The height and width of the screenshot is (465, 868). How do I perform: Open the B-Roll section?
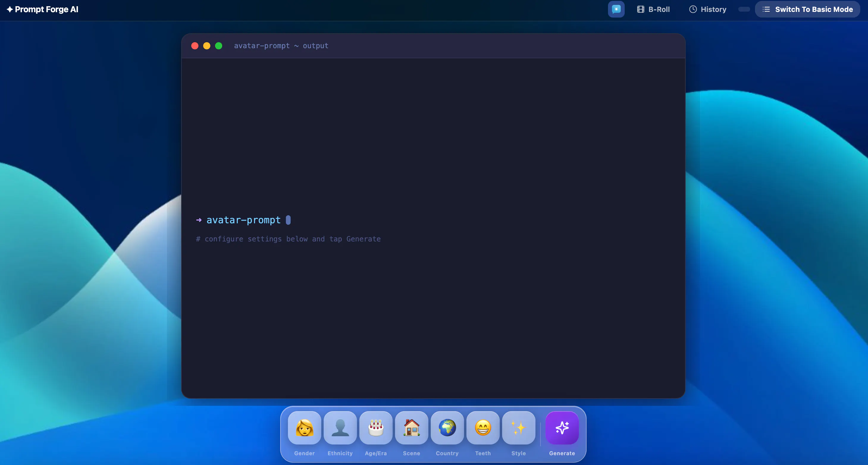click(653, 9)
